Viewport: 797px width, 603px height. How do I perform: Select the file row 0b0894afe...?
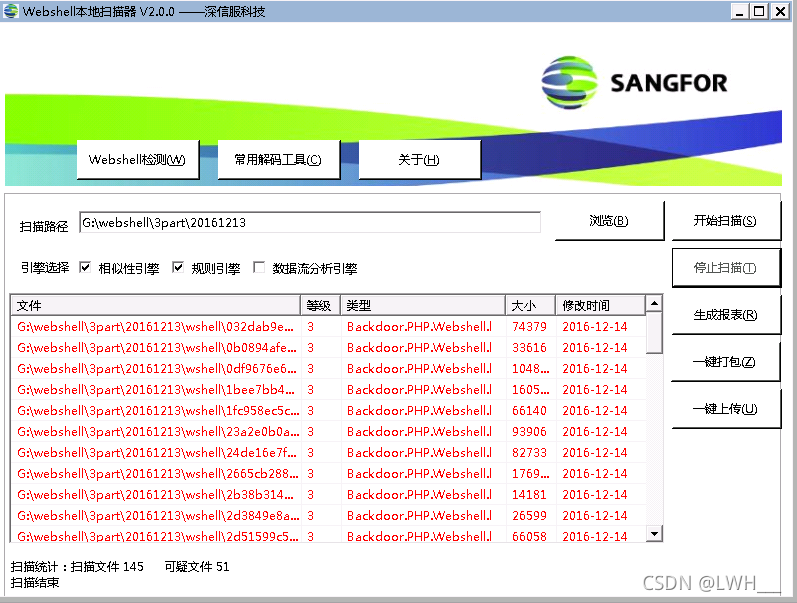(328, 348)
